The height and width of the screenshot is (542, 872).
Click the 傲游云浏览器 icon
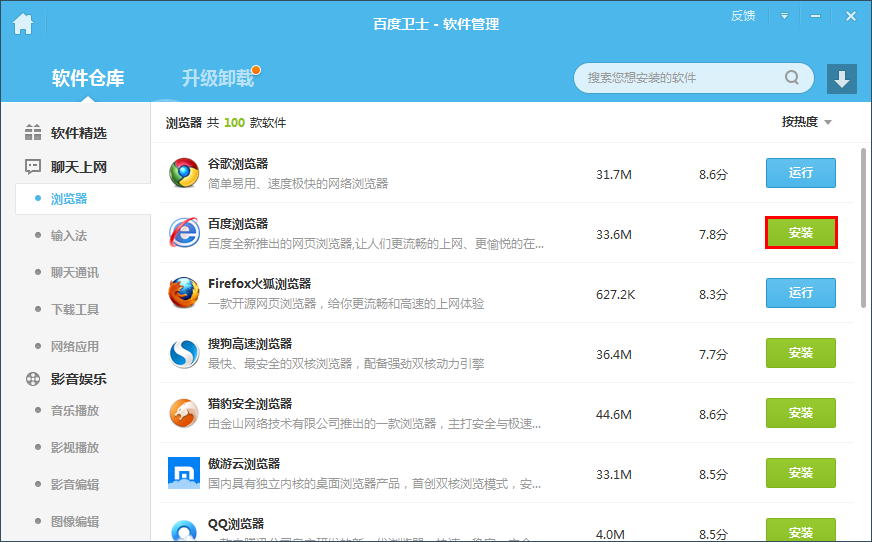tap(184, 473)
